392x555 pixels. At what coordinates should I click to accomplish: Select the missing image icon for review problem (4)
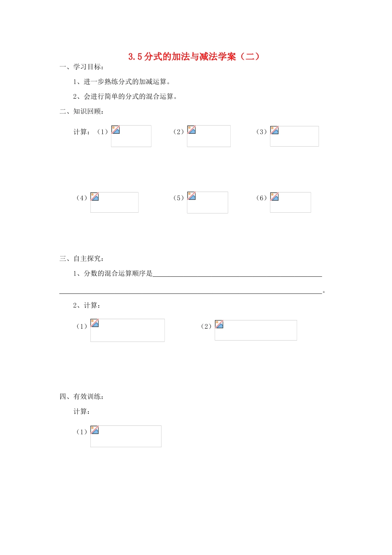pos(94,197)
